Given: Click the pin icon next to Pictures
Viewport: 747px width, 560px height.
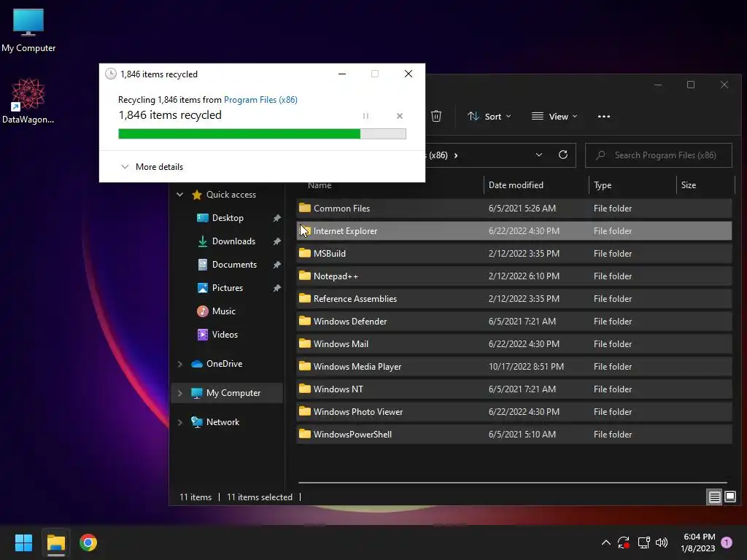Looking at the screenshot, I should pos(276,287).
